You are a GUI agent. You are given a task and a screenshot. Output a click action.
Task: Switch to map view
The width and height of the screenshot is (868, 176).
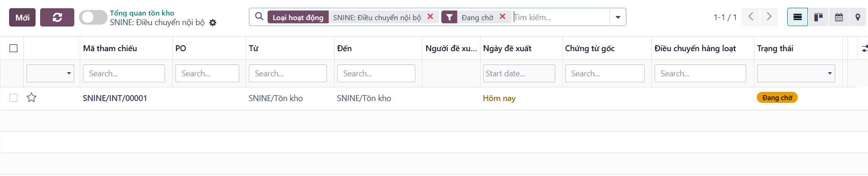click(858, 17)
